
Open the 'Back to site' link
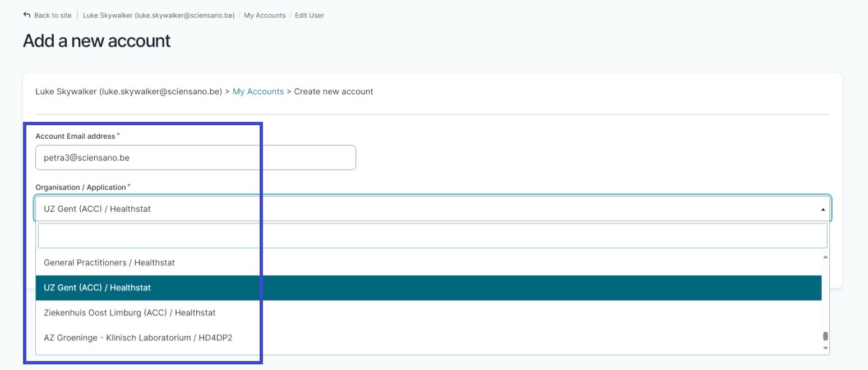tap(53, 16)
